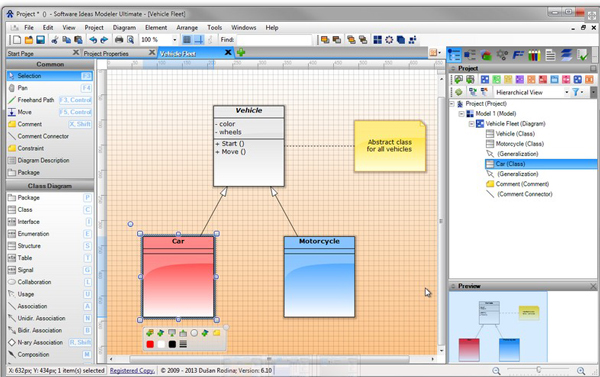Viewport: 600px width, 377px height.
Task: Open the File menu
Action: (29, 28)
